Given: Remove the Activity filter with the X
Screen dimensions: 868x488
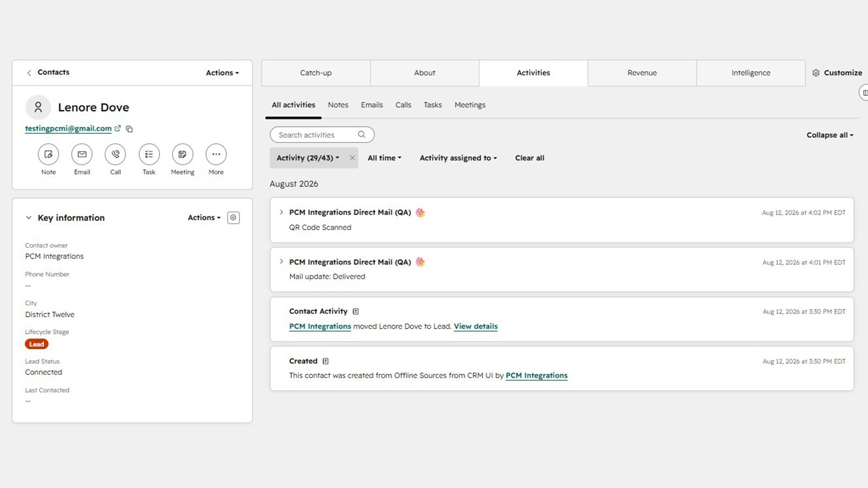Looking at the screenshot, I should 352,158.
